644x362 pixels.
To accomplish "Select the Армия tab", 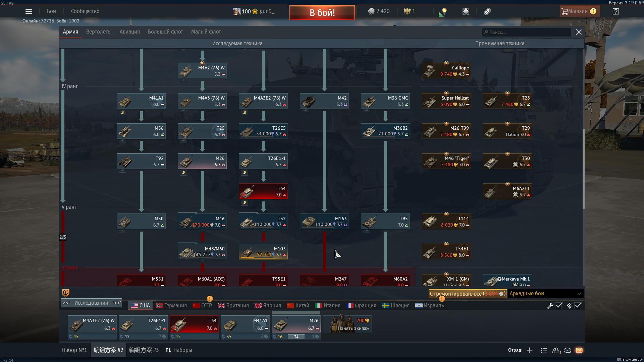I will [x=70, y=32].
